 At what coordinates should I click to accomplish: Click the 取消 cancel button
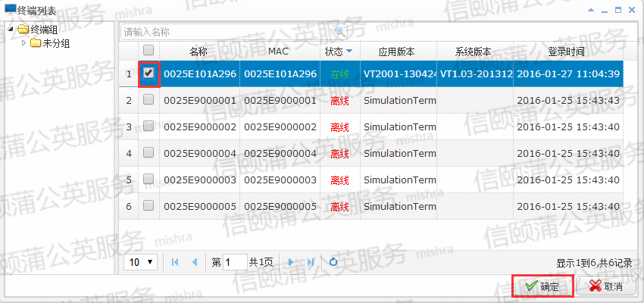point(606,286)
